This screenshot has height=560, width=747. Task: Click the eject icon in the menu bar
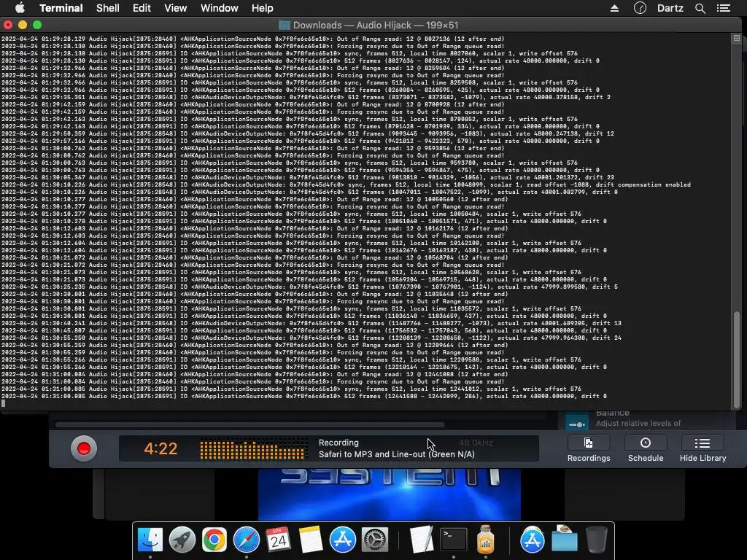point(614,8)
